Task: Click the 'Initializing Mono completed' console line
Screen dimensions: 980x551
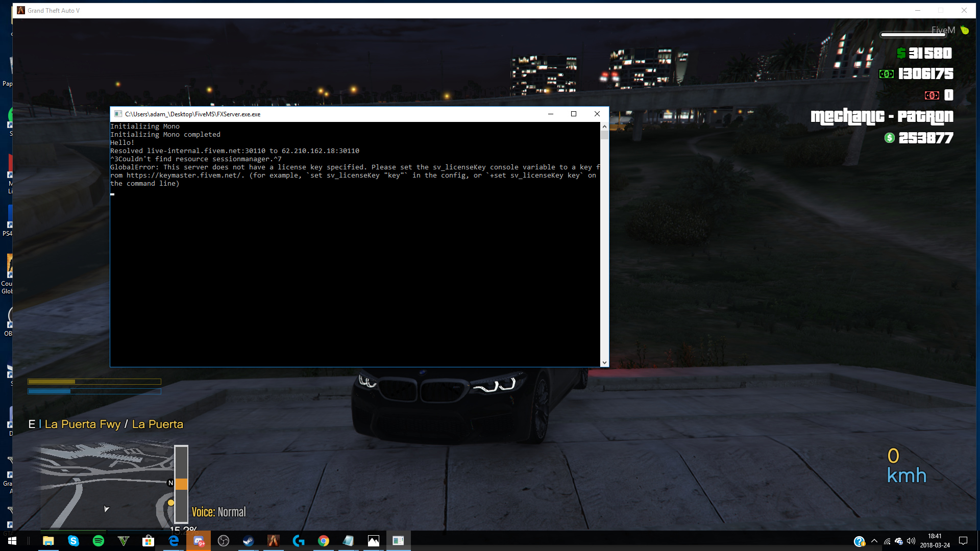Action: [165, 135]
